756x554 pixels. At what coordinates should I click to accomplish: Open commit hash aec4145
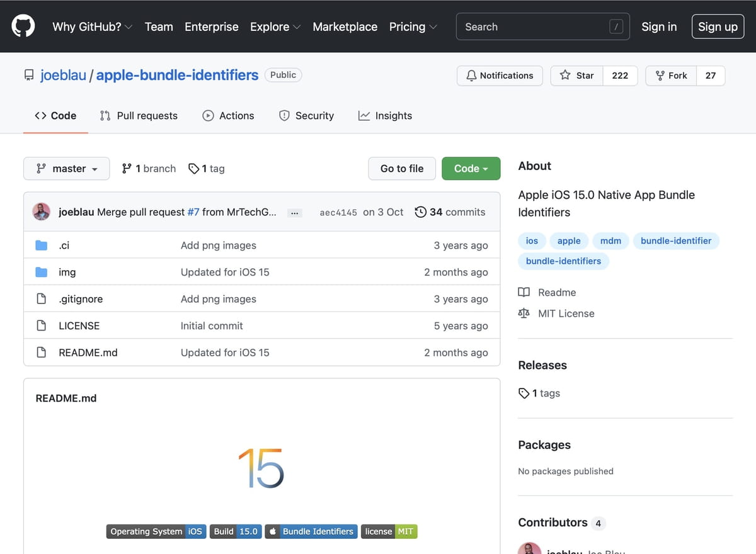click(x=338, y=213)
